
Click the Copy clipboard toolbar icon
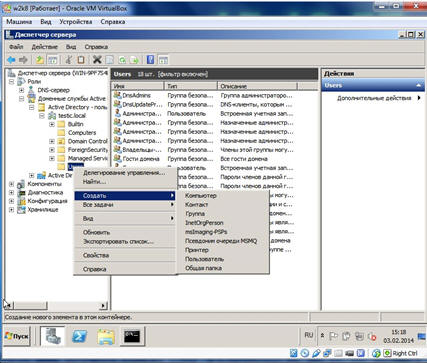[81, 60]
